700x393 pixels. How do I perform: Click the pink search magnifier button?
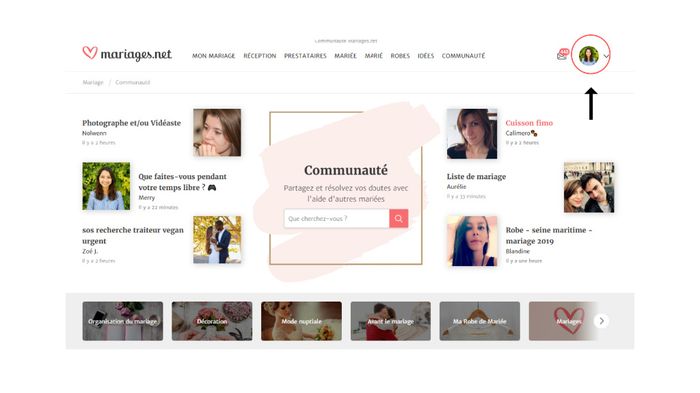tap(398, 218)
